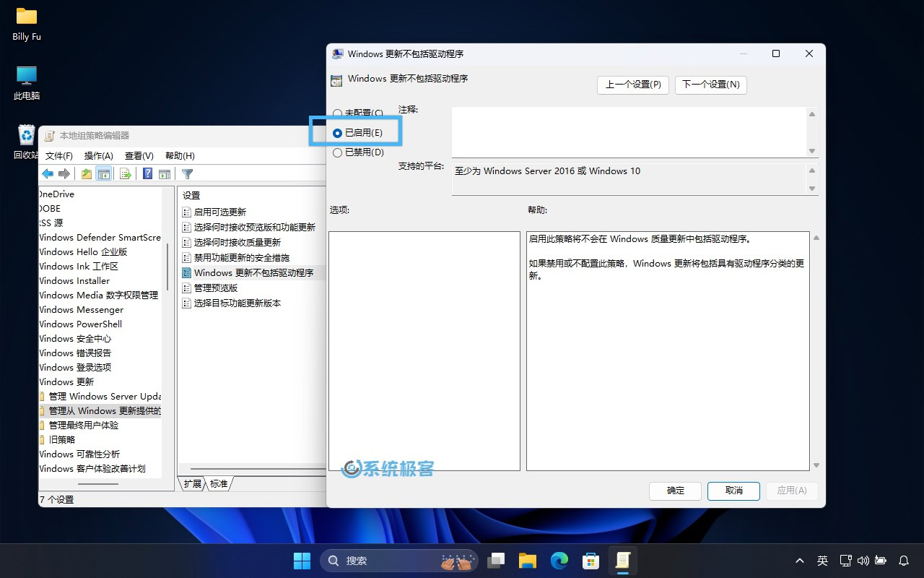Launch Microsoft Edge from the taskbar

click(x=559, y=561)
